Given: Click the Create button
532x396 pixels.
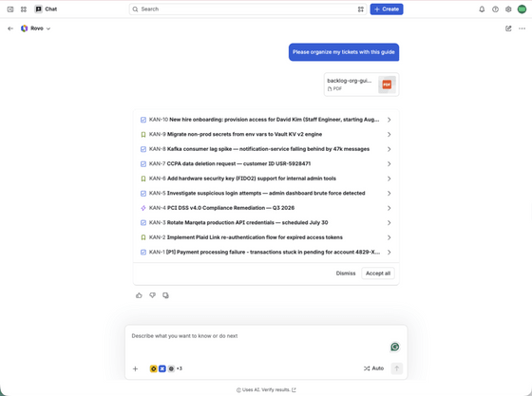Looking at the screenshot, I should 387,9.
